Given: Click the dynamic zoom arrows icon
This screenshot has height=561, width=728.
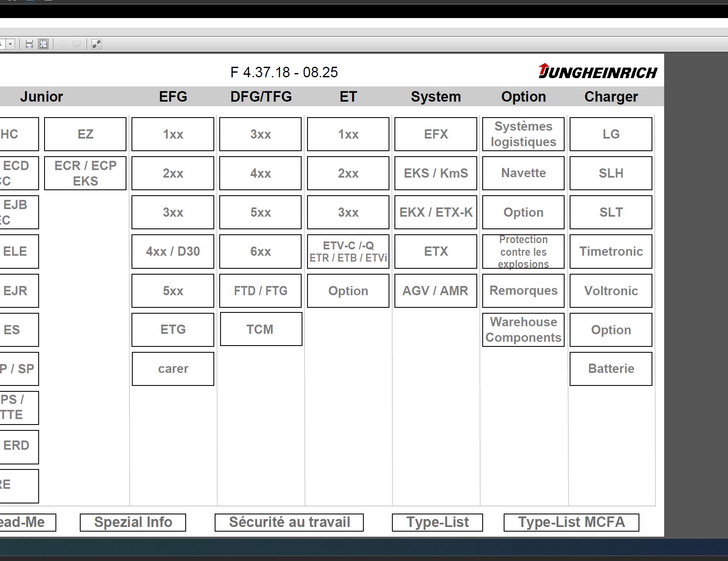Looking at the screenshot, I should (x=97, y=44).
